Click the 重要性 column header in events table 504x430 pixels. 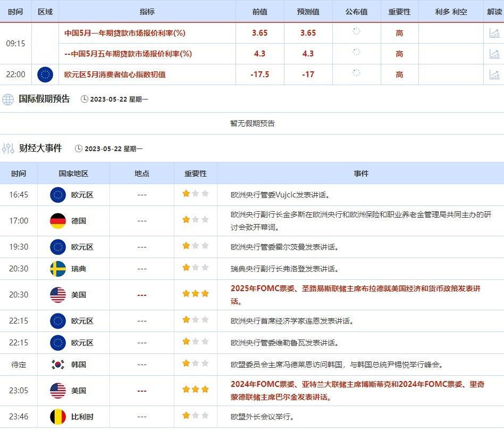195,173
